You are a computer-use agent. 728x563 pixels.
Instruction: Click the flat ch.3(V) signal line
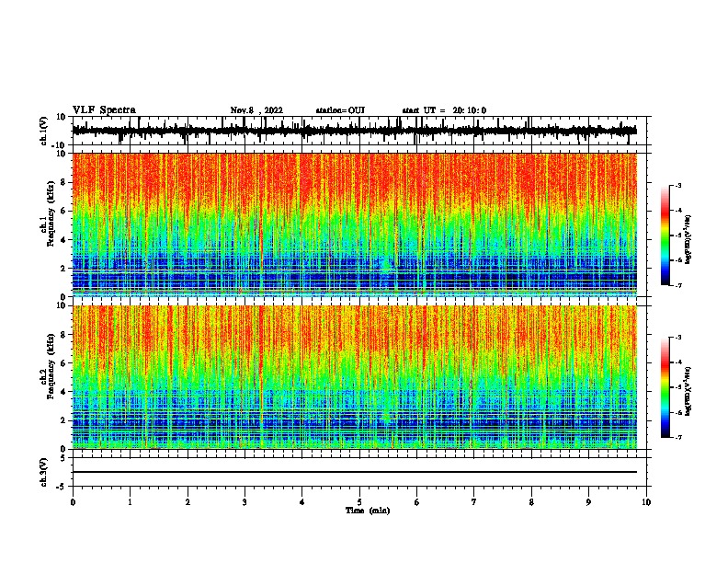click(x=355, y=472)
